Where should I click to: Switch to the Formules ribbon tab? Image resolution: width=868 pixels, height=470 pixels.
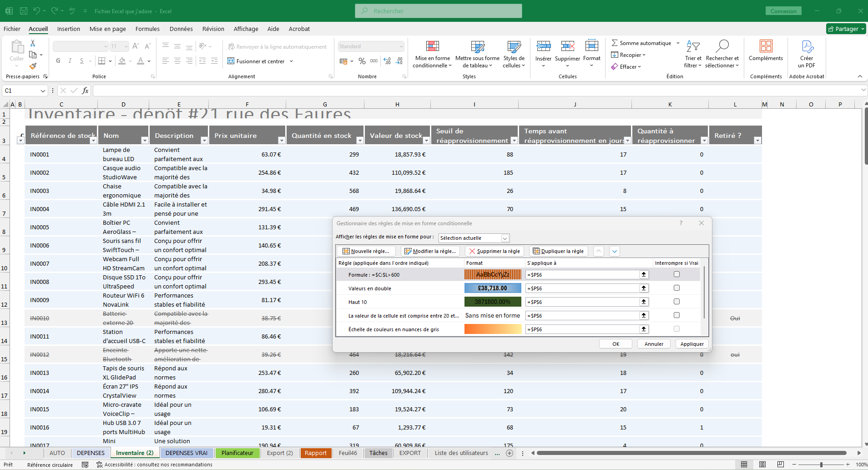[x=147, y=29]
